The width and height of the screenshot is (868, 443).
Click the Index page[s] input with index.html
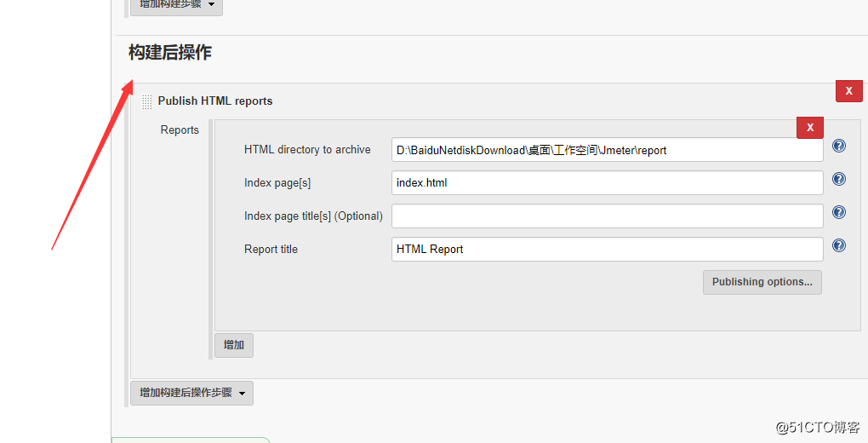(608, 182)
